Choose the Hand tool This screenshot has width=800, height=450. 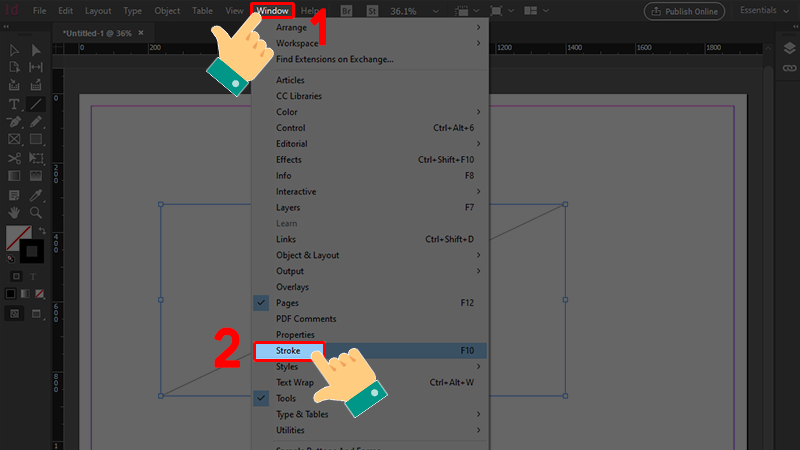[14, 212]
